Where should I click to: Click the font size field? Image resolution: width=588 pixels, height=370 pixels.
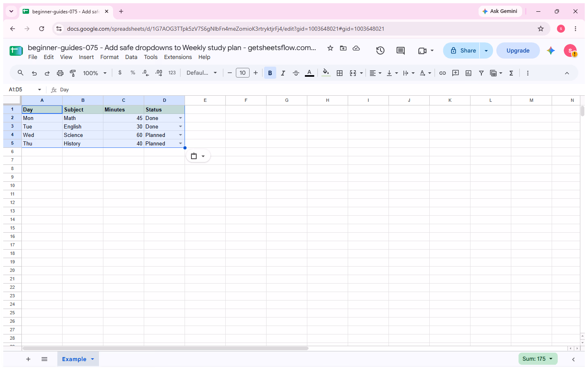pyautogui.click(x=243, y=73)
